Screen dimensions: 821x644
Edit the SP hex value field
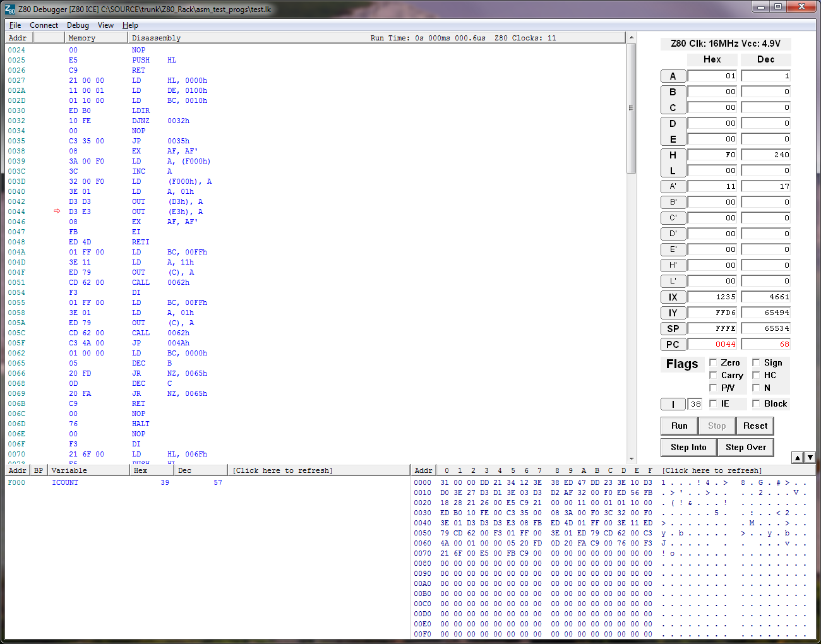tap(712, 328)
